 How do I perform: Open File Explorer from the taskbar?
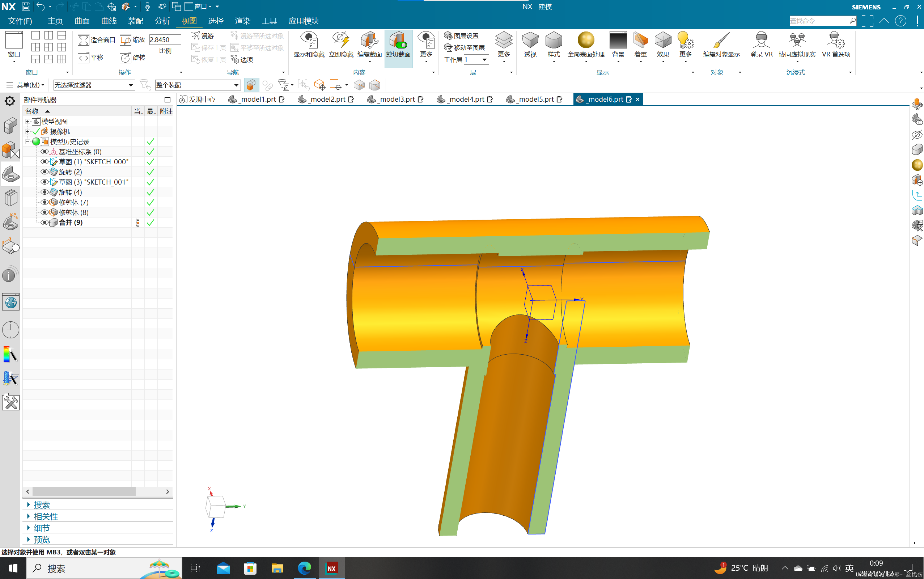277,568
